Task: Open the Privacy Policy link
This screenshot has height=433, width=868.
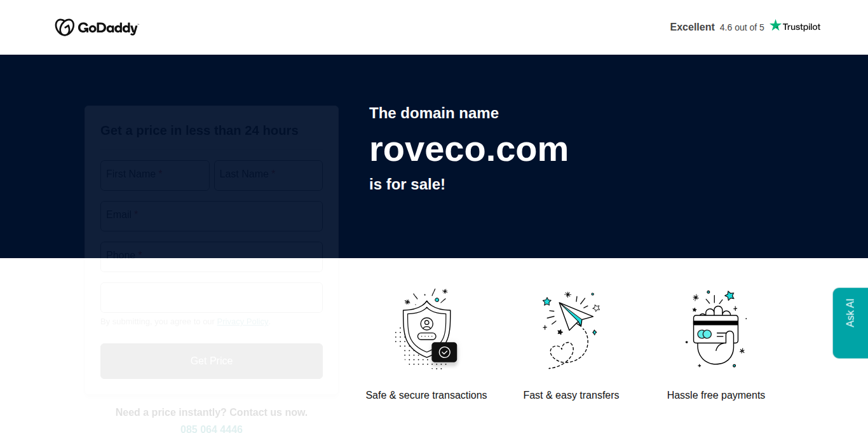Action: coord(242,322)
